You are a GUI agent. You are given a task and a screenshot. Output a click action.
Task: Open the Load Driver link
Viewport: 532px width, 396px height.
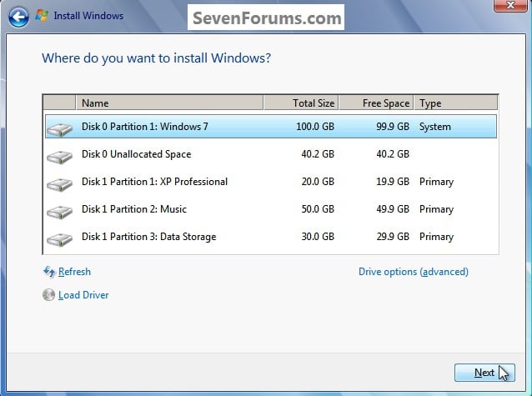coord(83,295)
